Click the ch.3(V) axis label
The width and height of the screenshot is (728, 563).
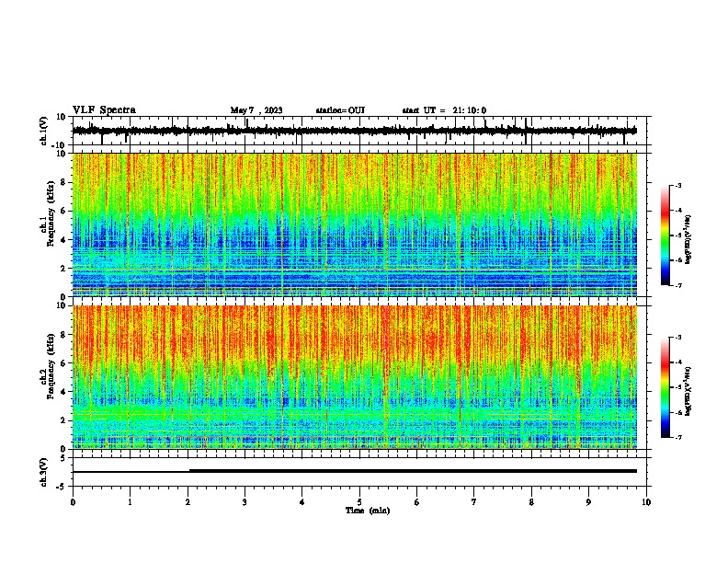pyautogui.click(x=44, y=472)
